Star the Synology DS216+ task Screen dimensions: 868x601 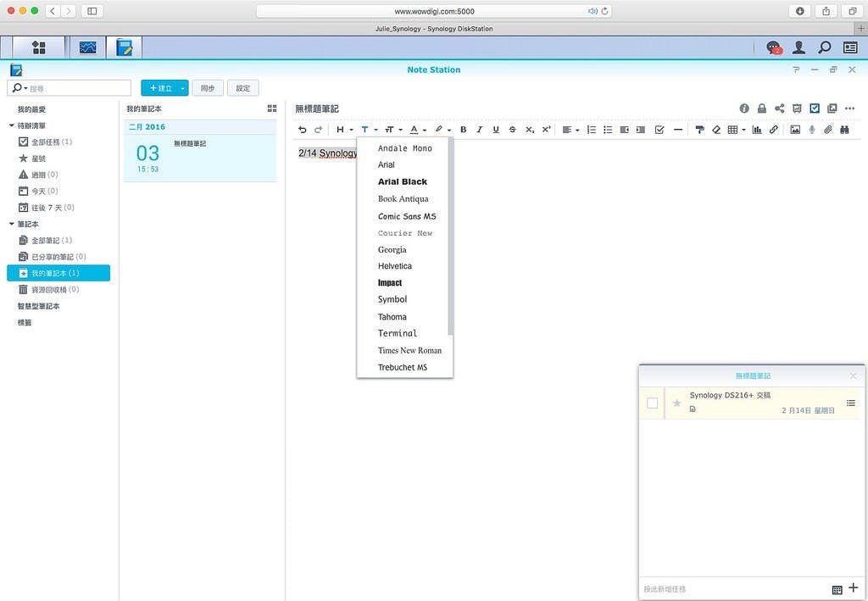click(x=676, y=403)
